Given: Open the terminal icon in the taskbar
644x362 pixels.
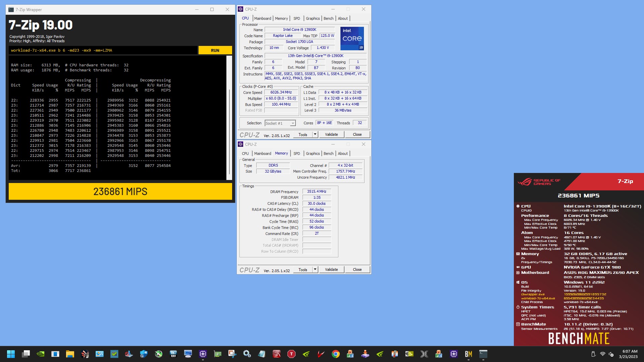Looking at the screenshot, I should click(x=483, y=354).
